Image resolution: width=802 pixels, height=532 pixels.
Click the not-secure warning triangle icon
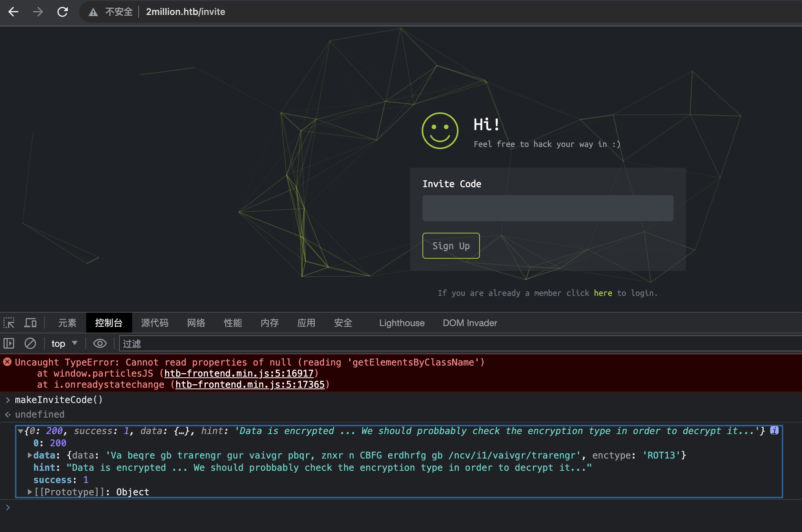(93, 12)
